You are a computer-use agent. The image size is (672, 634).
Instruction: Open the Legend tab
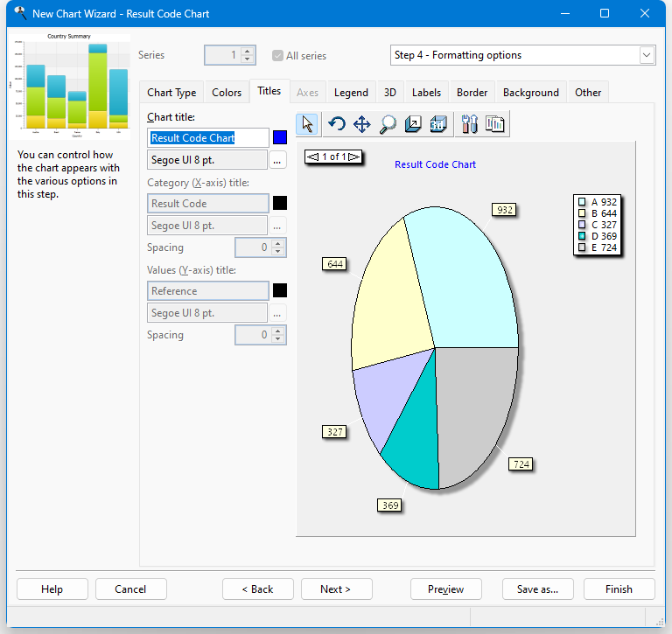[x=351, y=93]
